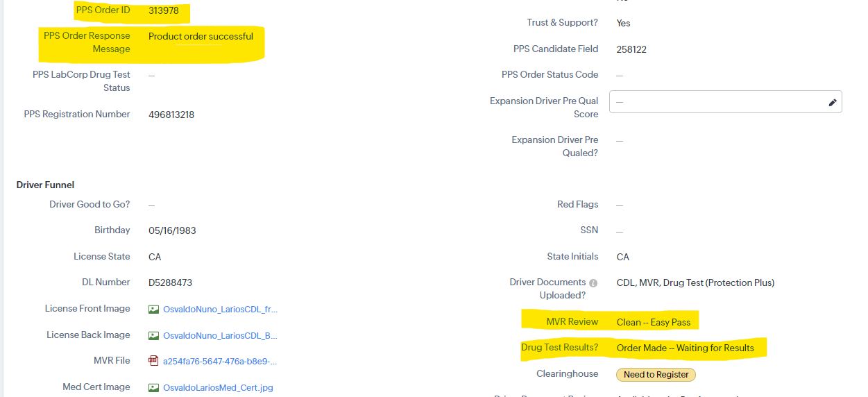This screenshot has width=868, height=397.
Task: Click the MVR Review value Clean -- Easy Pass
Action: point(653,323)
